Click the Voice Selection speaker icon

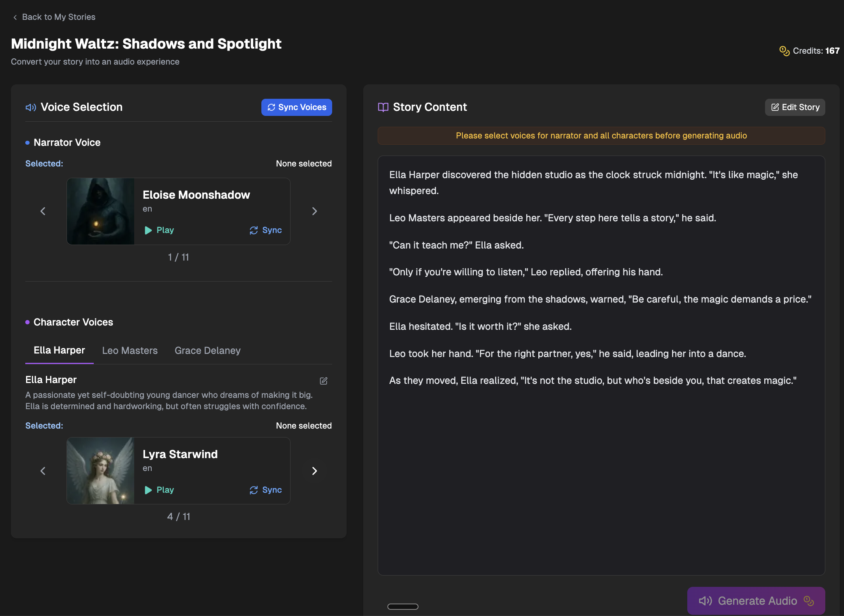[31, 107]
